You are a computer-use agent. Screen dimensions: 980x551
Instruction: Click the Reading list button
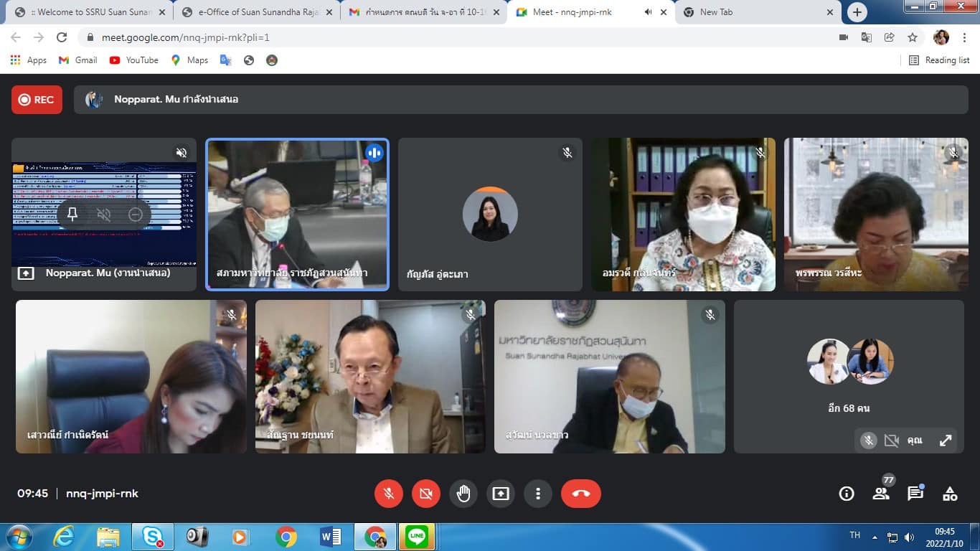tap(939, 60)
